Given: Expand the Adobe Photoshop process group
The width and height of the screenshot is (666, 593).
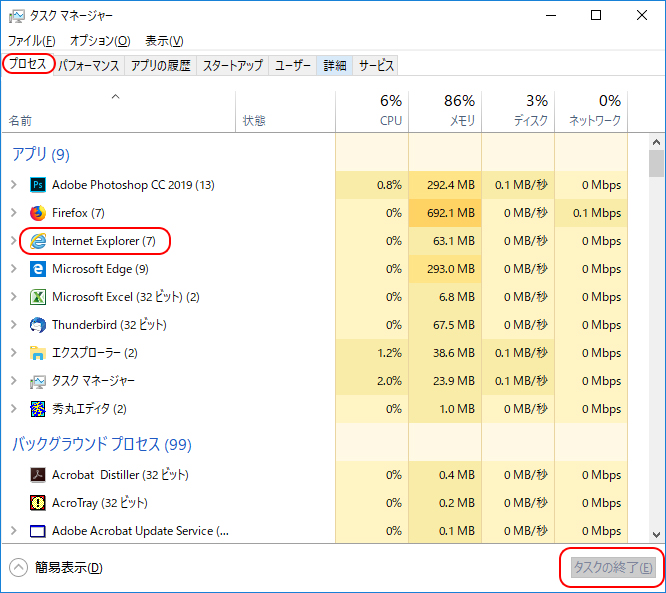Looking at the screenshot, I should (13, 185).
